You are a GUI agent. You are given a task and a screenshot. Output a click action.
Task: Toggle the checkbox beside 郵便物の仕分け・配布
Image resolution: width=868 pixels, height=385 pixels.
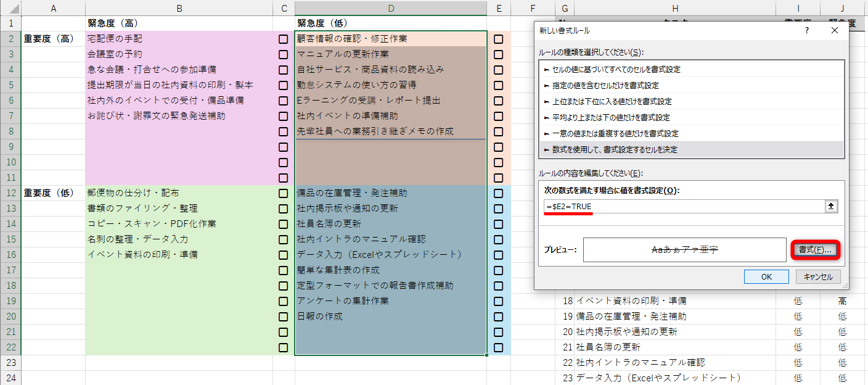tap(283, 192)
